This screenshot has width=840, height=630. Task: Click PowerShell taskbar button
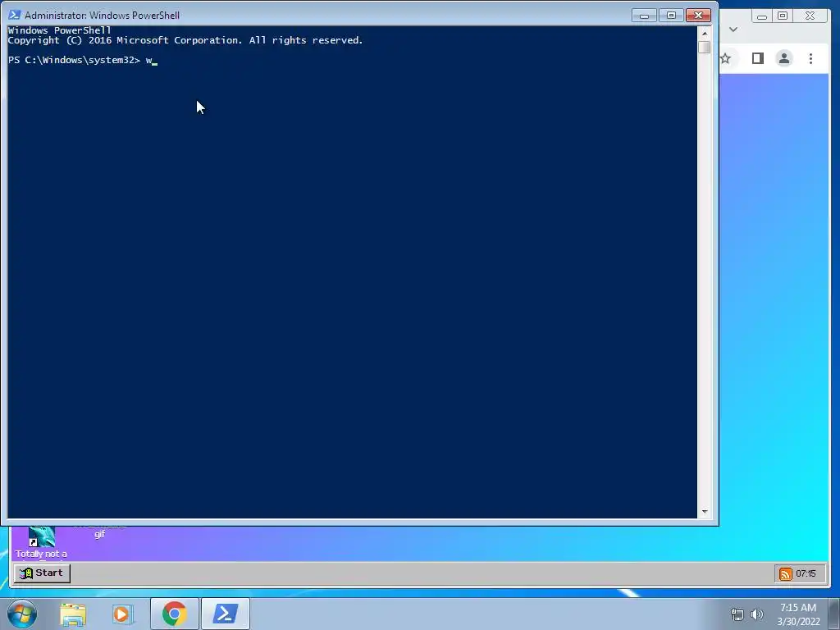point(226,614)
